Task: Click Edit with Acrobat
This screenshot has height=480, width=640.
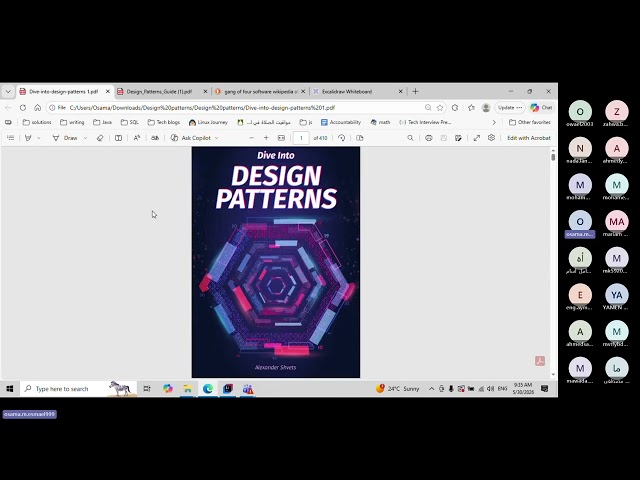Action: click(529, 138)
